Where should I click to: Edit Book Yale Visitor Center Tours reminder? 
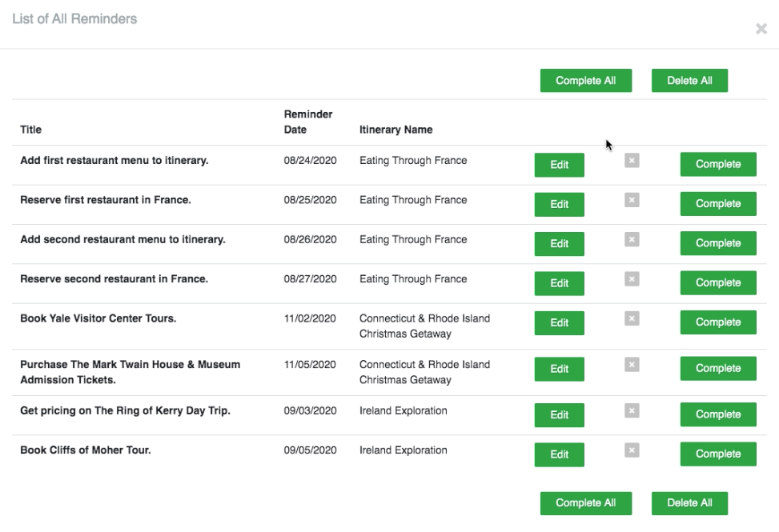coord(560,323)
